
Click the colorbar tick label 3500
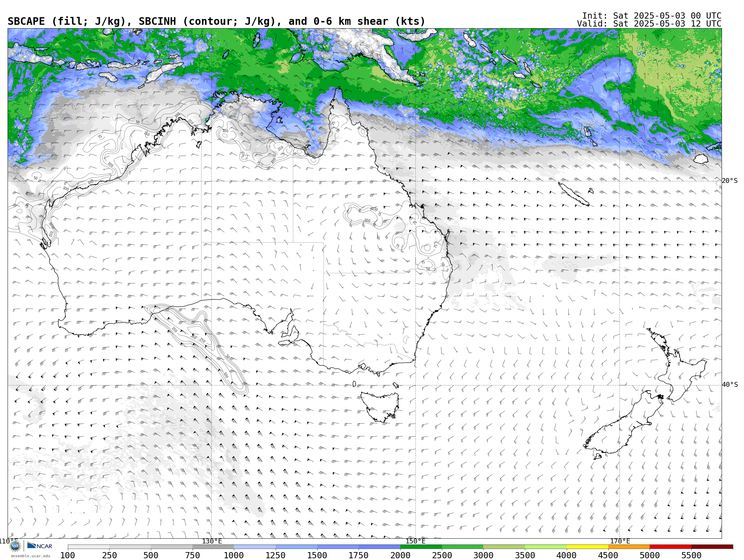(x=525, y=555)
